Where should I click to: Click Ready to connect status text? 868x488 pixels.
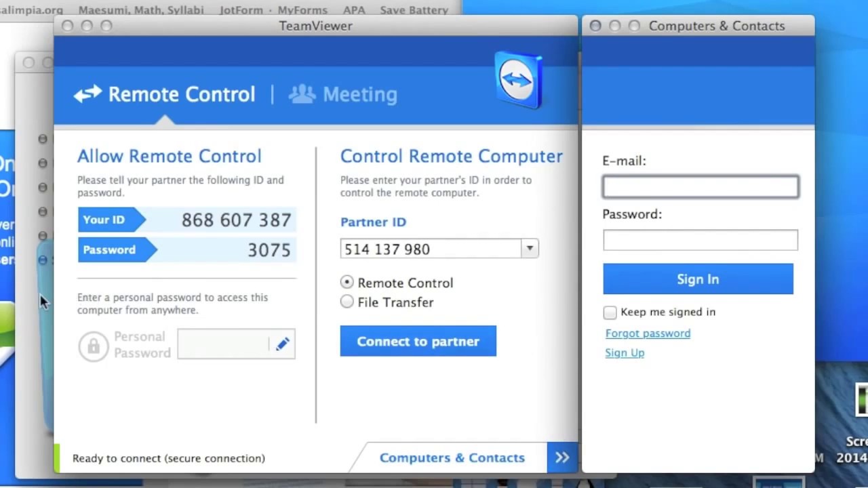(169, 458)
